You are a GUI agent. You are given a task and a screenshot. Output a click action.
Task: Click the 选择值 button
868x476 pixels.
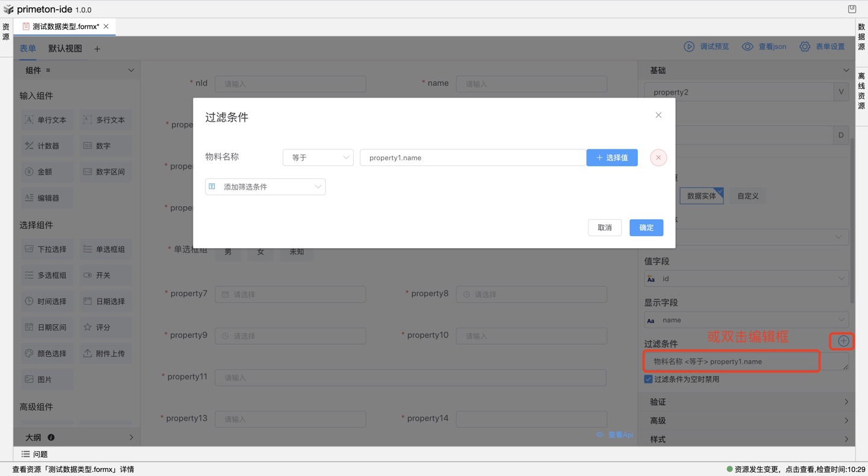[x=612, y=158]
